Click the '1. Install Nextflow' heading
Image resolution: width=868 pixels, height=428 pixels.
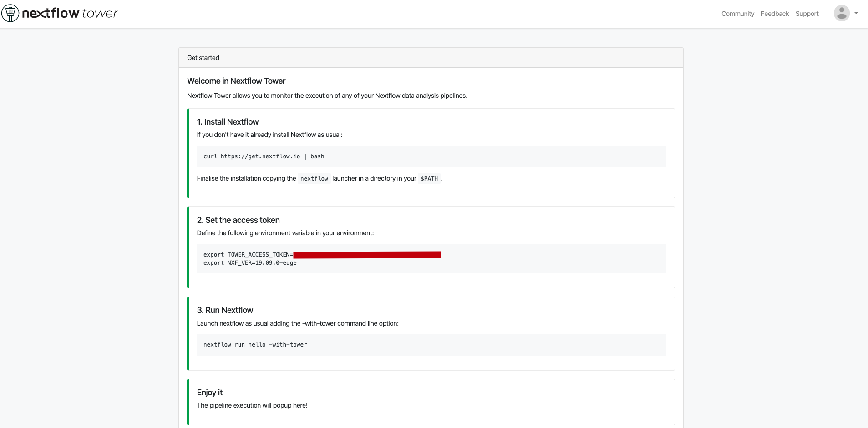[228, 122]
